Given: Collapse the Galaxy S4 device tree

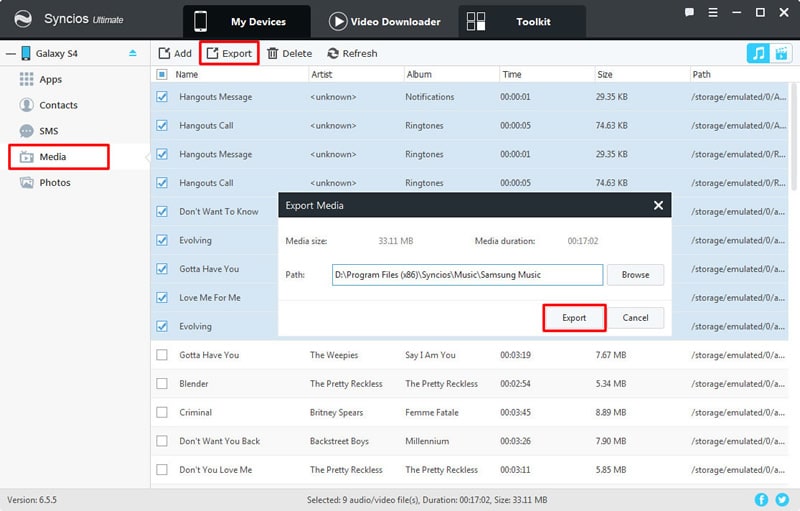Looking at the screenshot, I should click(11, 54).
